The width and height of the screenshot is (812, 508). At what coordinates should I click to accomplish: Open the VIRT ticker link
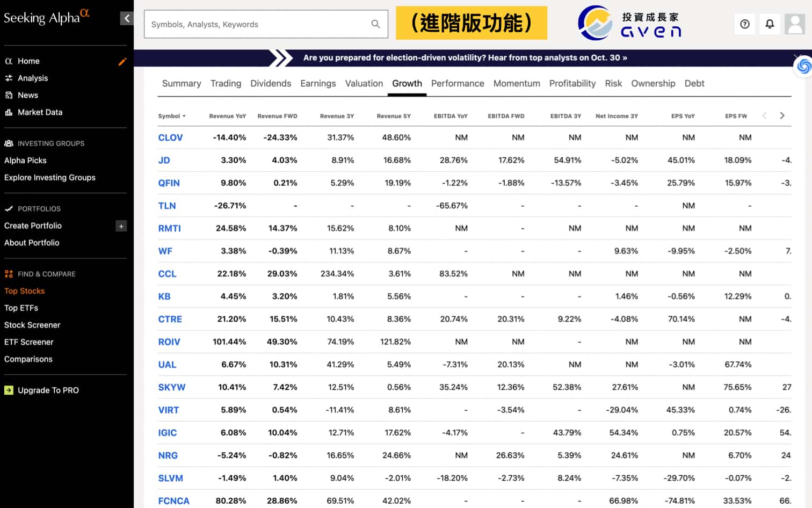pyautogui.click(x=169, y=410)
